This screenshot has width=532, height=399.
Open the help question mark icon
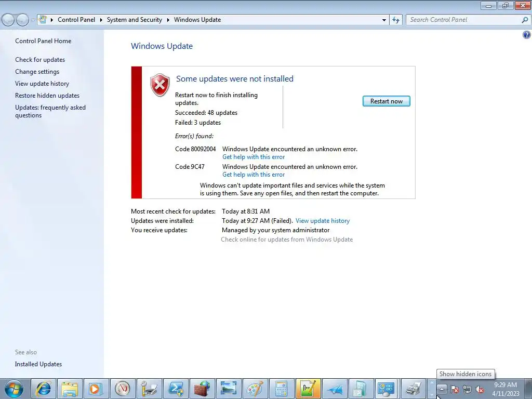[x=526, y=35]
